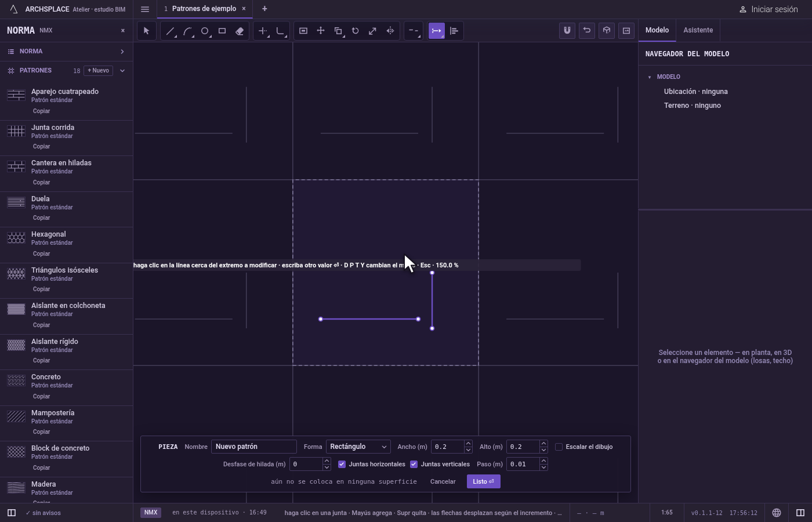Collapse the MODELO tree node
Viewport: 812px width, 522px height.
pos(650,77)
